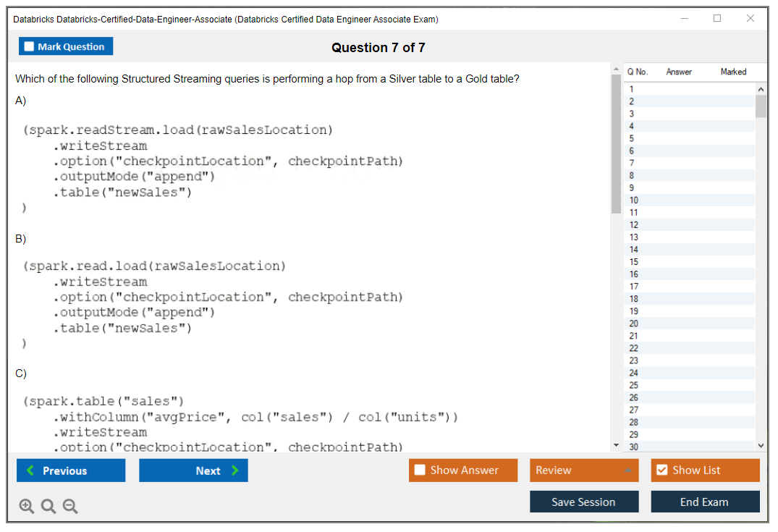Click the Save Session button

click(x=584, y=501)
